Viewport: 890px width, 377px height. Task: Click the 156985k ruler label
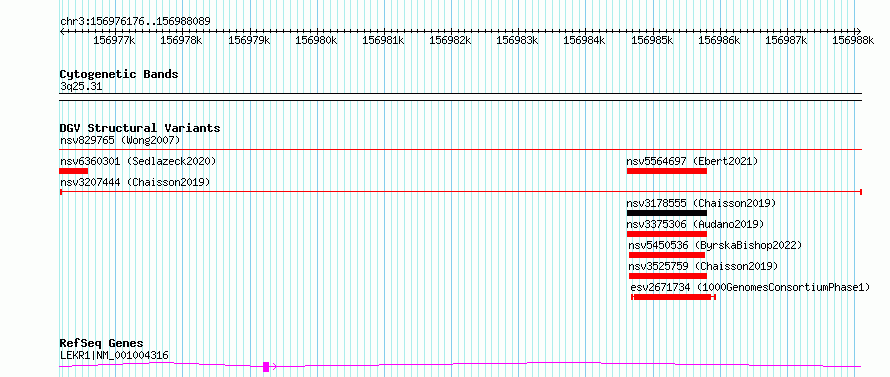pyautogui.click(x=652, y=40)
